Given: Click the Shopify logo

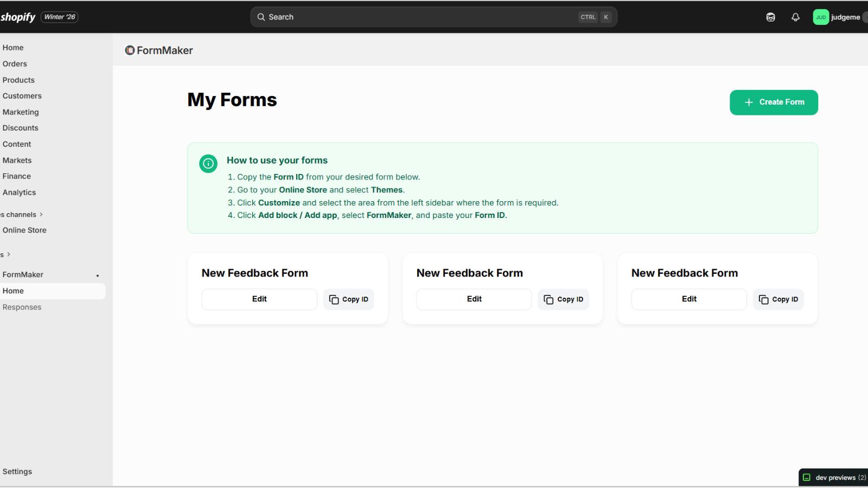Looking at the screenshot, I should click(18, 17).
